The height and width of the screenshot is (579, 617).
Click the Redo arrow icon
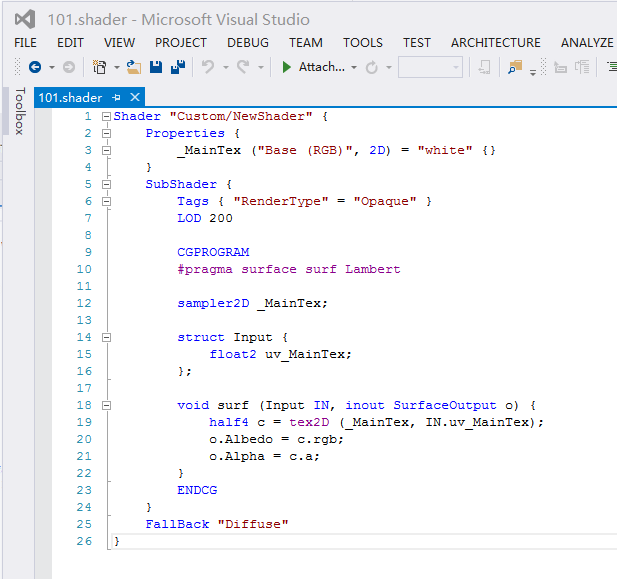[x=243, y=67]
